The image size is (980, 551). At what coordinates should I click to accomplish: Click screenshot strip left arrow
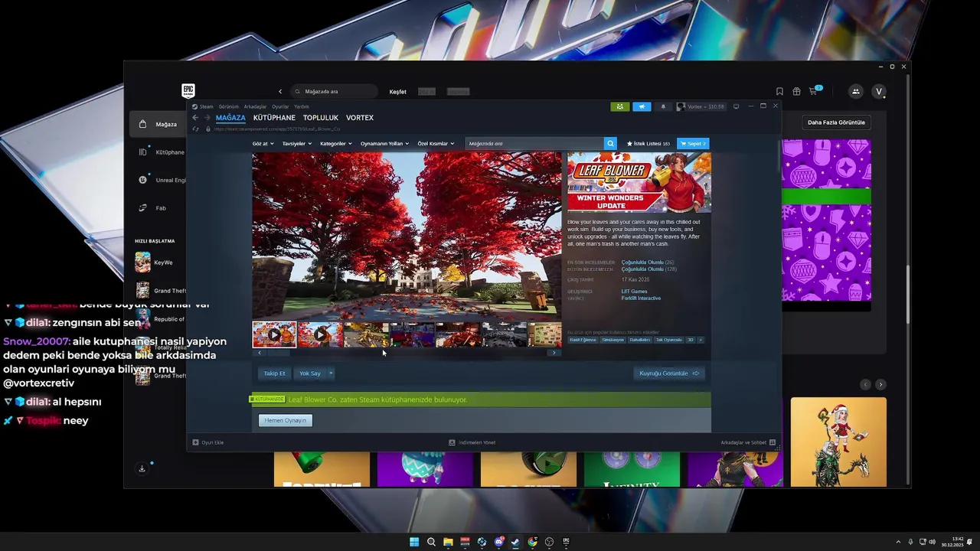[x=260, y=353]
